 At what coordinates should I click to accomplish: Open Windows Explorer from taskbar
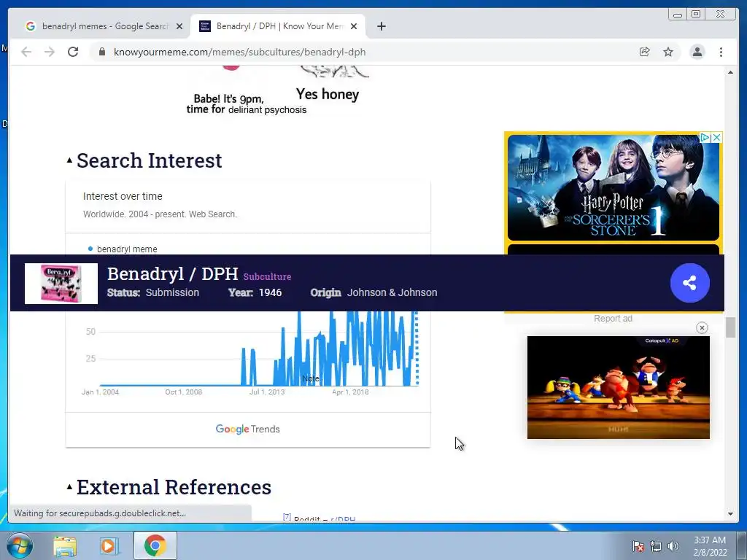tap(65, 545)
